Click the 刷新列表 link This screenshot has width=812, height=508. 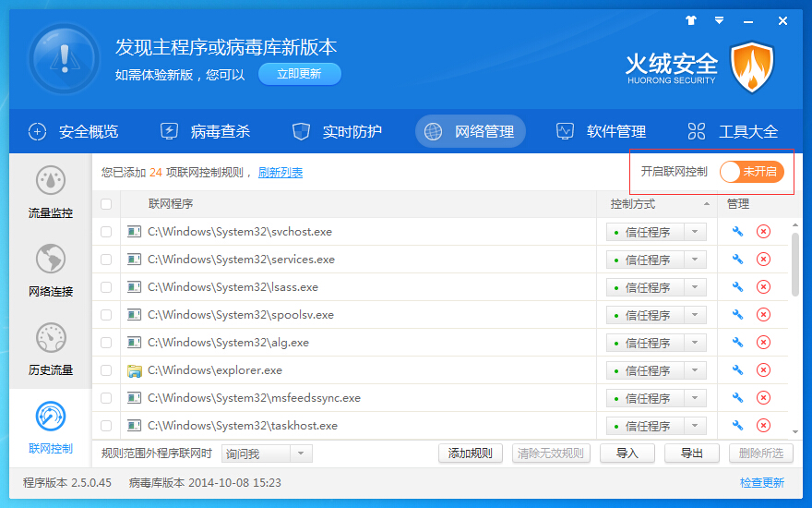coord(281,173)
